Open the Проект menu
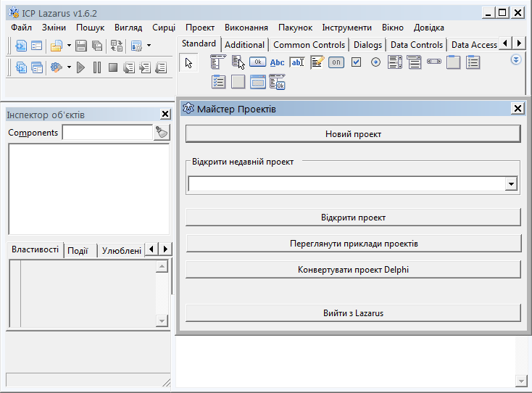 [200, 28]
